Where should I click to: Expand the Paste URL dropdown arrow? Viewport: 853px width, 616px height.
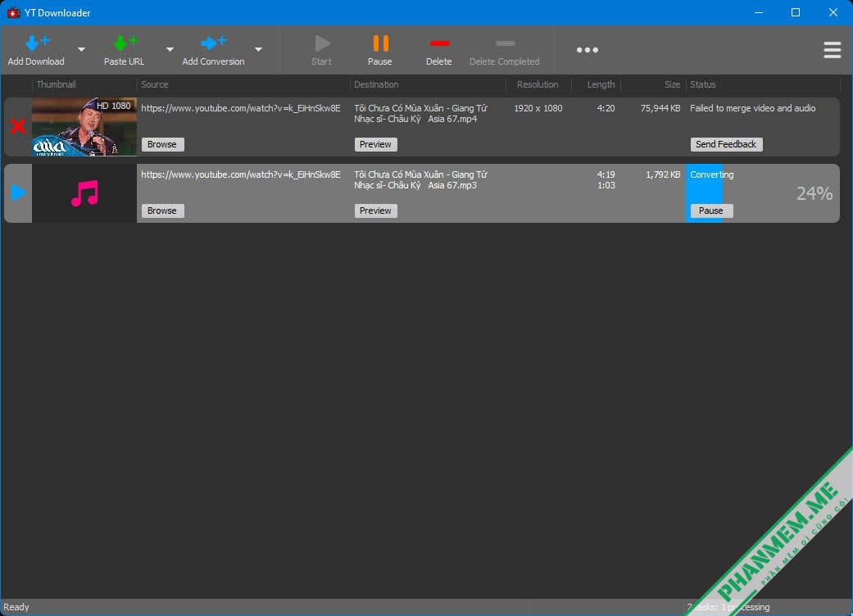(x=170, y=49)
